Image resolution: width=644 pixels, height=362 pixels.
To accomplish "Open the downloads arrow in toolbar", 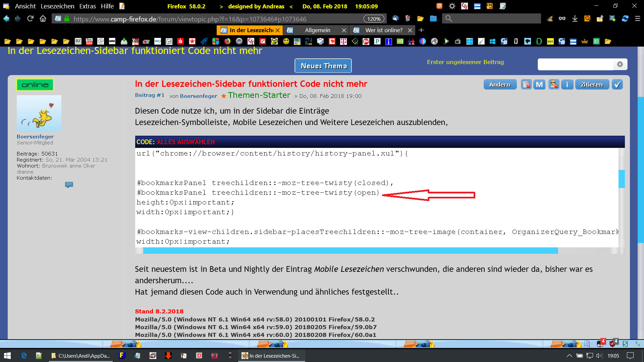I will (575, 19).
